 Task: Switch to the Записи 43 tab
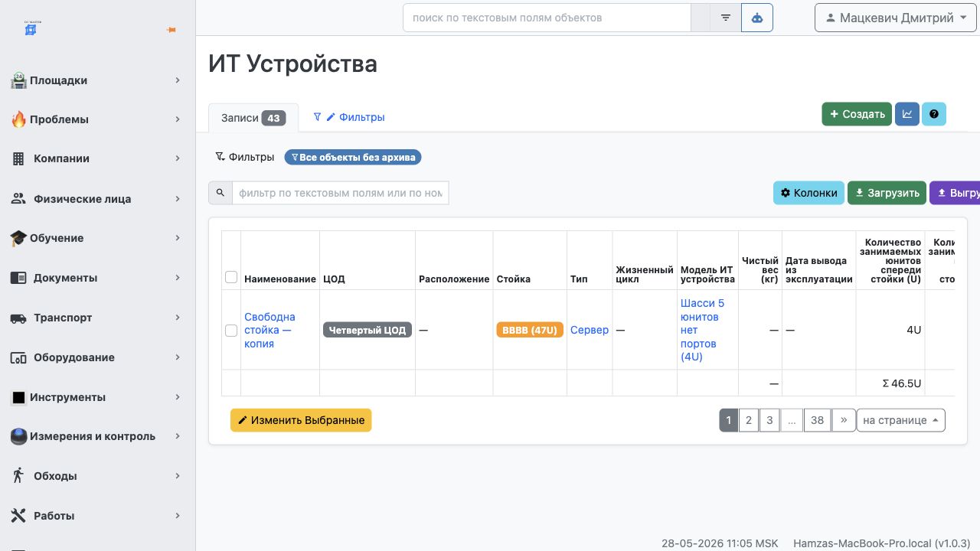click(x=253, y=118)
